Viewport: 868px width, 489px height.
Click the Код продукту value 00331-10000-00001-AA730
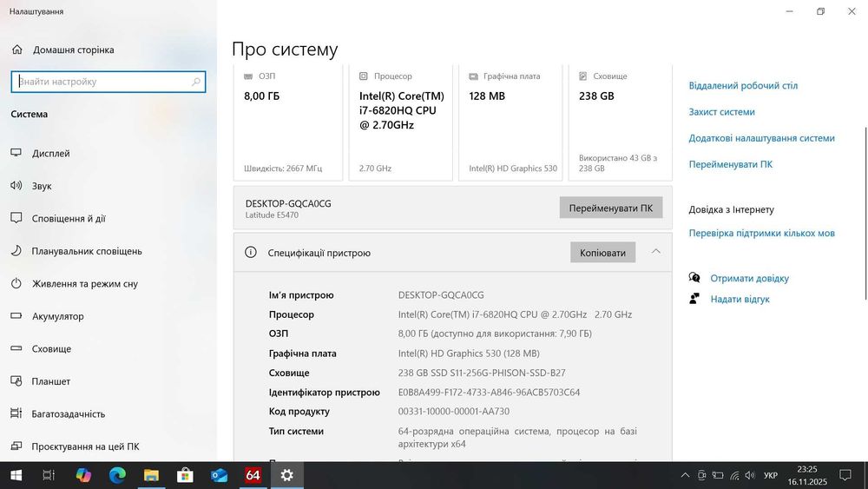(x=453, y=412)
